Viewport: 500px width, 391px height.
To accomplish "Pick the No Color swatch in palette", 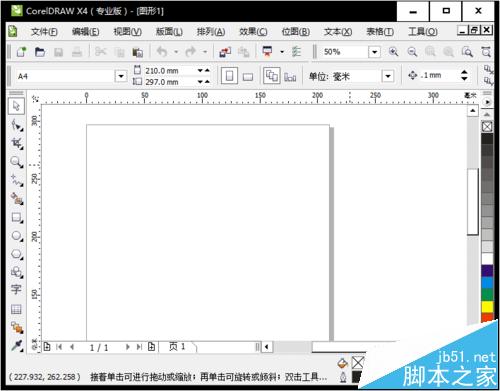I will [487, 127].
